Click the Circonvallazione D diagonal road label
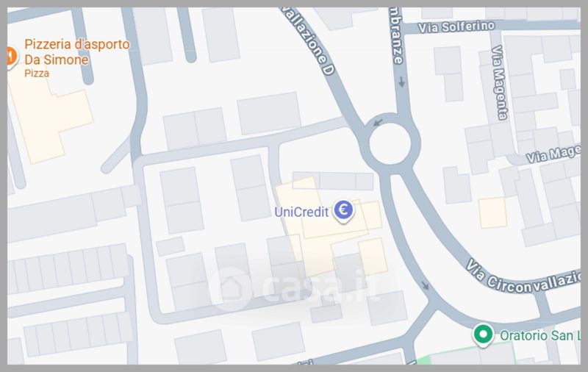 click(x=307, y=40)
